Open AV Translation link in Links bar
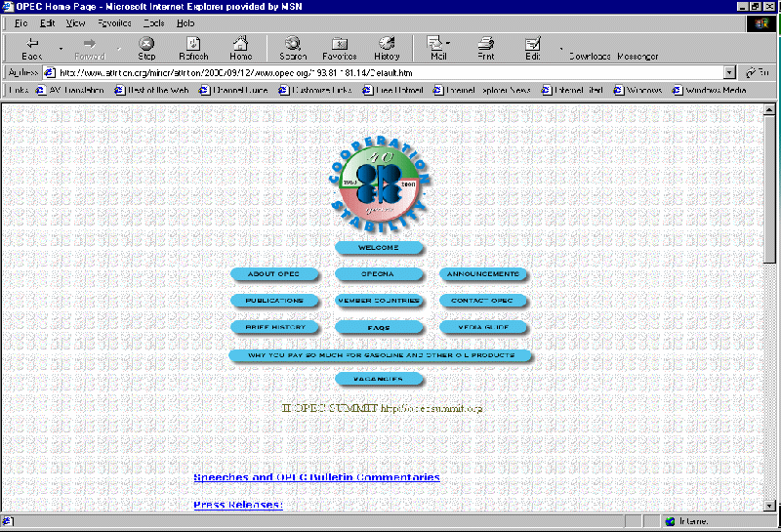 (70, 90)
